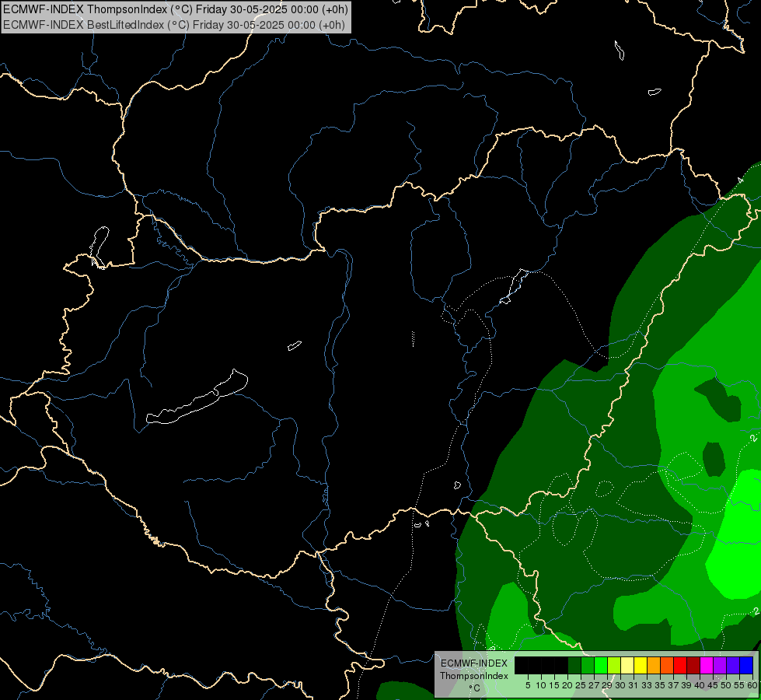Click the BestLiftedIndex title line
The width and height of the screenshot is (761, 700).
tap(174, 25)
